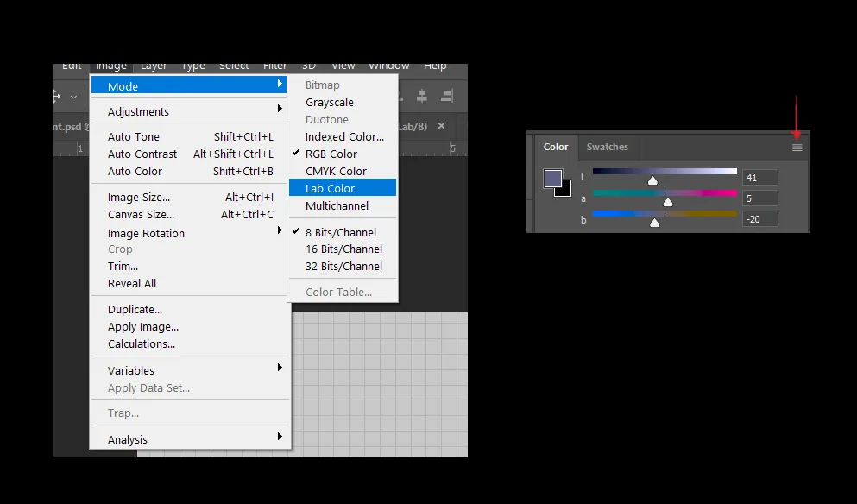Click the b channel slider thumb
Image resolution: width=857 pixels, height=504 pixels.
(654, 223)
